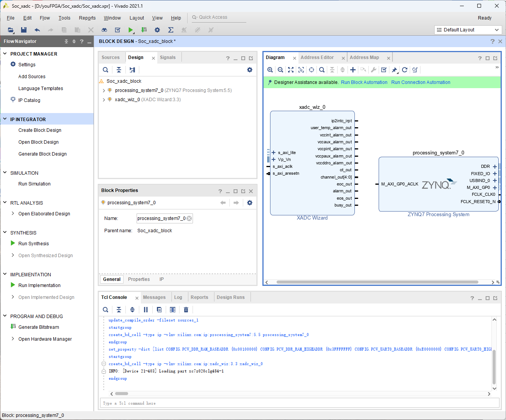This screenshot has width=506, height=420.
Task: Click the Add IP plus icon
Action: (x=353, y=70)
